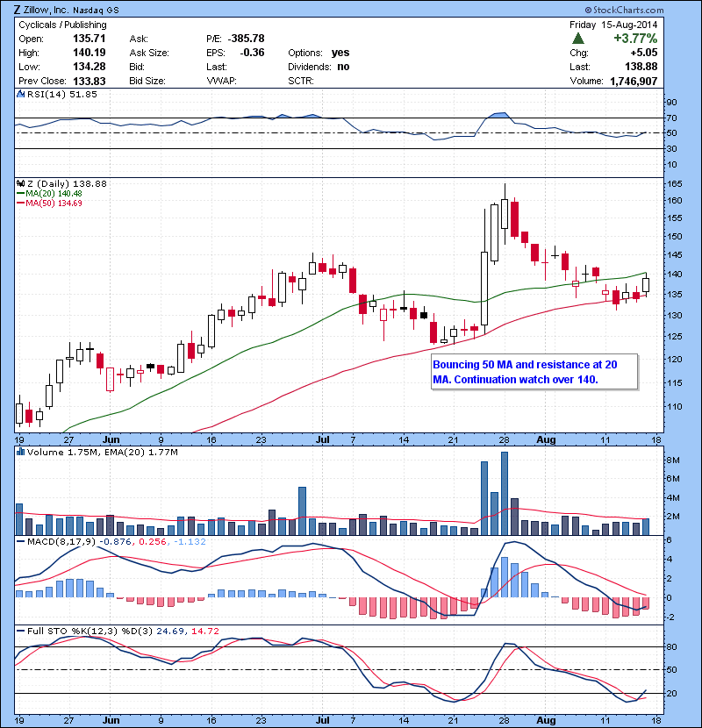Screen dimensions: 702x728
Task: Click the tallest volume bar near 28
Action: tap(505, 494)
